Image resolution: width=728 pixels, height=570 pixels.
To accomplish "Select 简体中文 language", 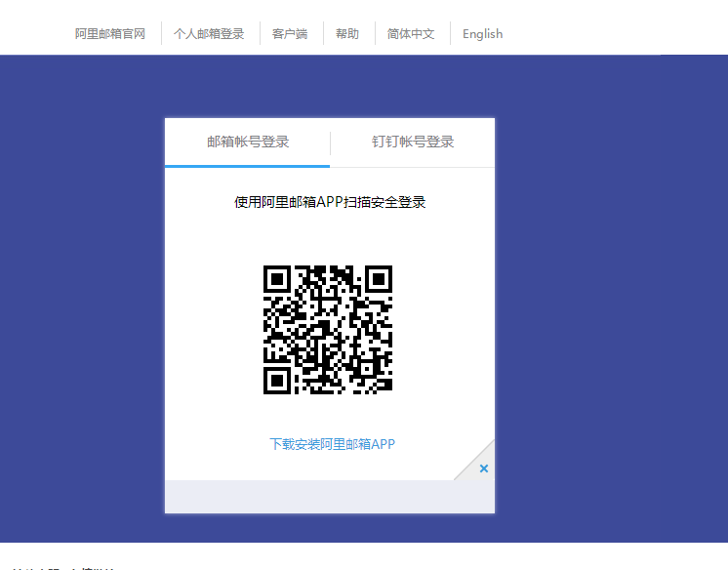I will pyautogui.click(x=411, y=34).
